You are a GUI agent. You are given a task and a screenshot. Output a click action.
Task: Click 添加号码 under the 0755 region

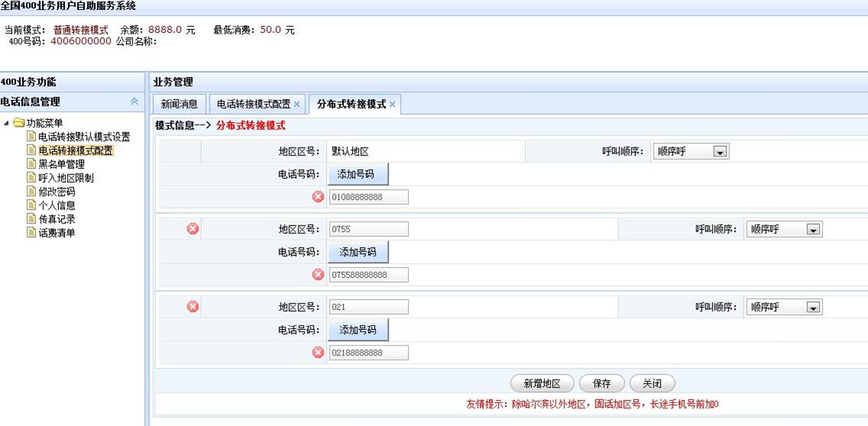click(358, 252)
